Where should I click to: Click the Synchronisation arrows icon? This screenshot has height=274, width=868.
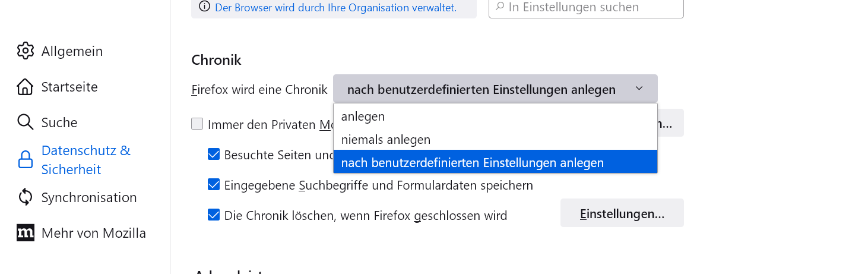[x=26, y=197]
